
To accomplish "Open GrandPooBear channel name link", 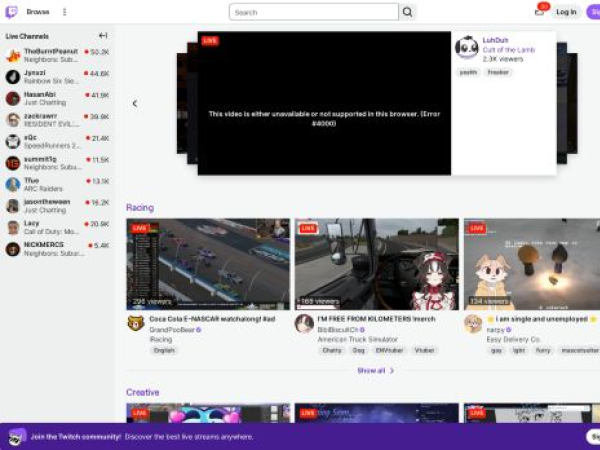I will point(172,329).
